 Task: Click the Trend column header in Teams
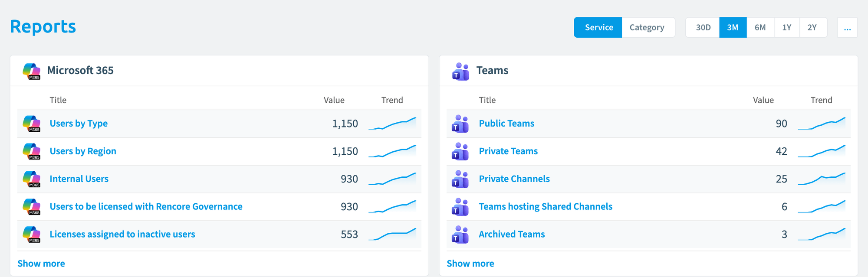coord(822,100)
